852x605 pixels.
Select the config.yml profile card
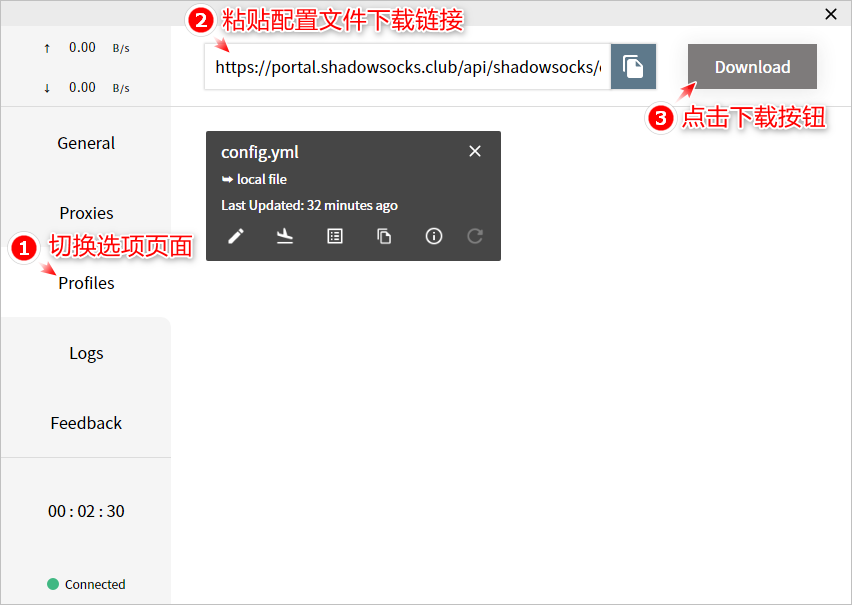(353, 196)
